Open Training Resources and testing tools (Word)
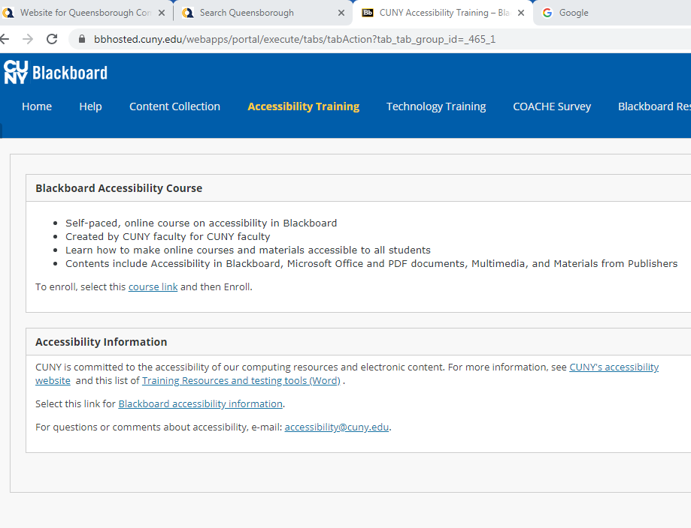The height and width of the screenshot is (528, 691). coord(241,381)
